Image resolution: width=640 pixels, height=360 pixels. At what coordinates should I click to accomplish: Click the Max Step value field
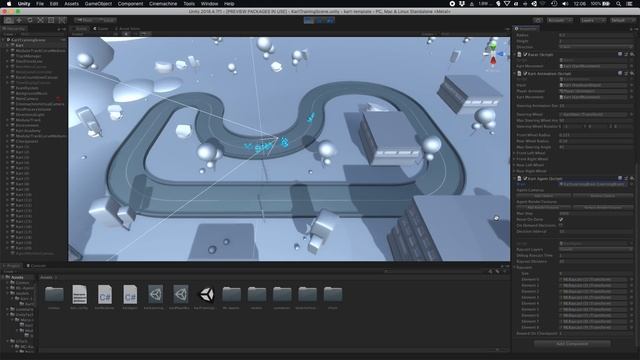(596, 213)
